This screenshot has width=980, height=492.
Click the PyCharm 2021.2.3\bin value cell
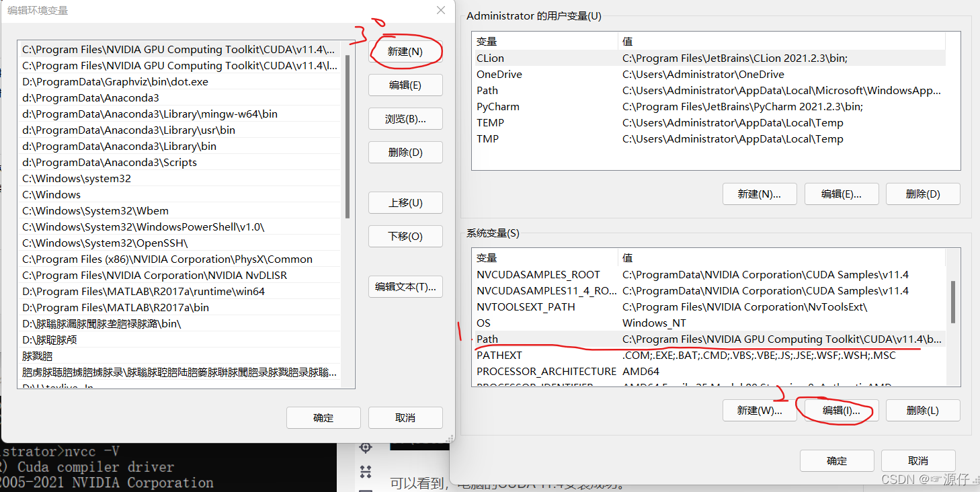[743, 107]
